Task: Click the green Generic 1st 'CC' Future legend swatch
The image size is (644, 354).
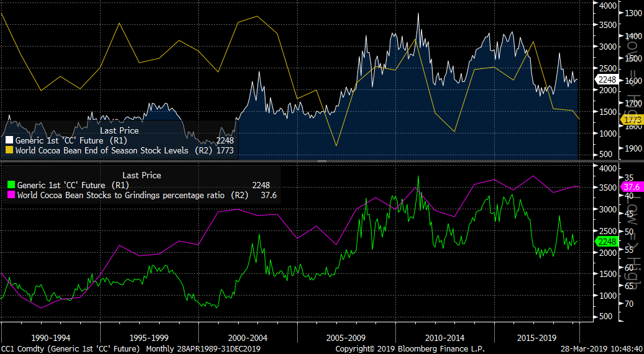Action: (x=9, y=185)
